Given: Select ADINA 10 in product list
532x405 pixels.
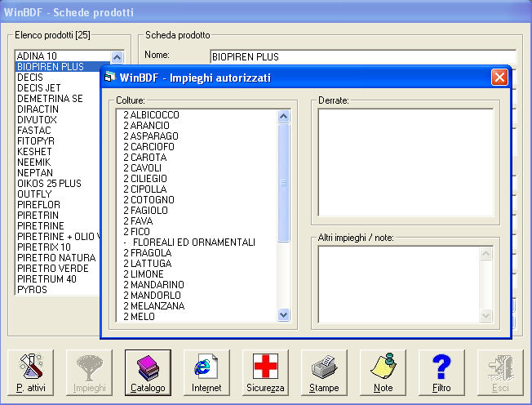Looking at the screenshot, I should click(x=63, y=56).
